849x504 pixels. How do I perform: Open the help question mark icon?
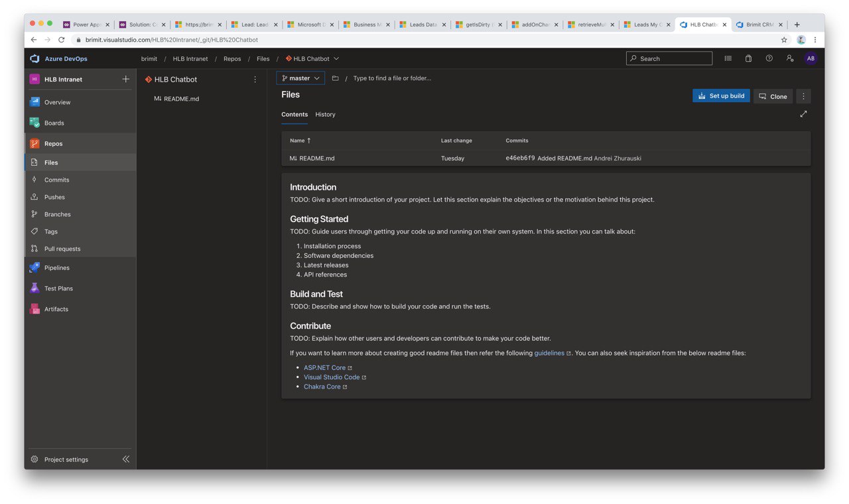coord(769,58)
